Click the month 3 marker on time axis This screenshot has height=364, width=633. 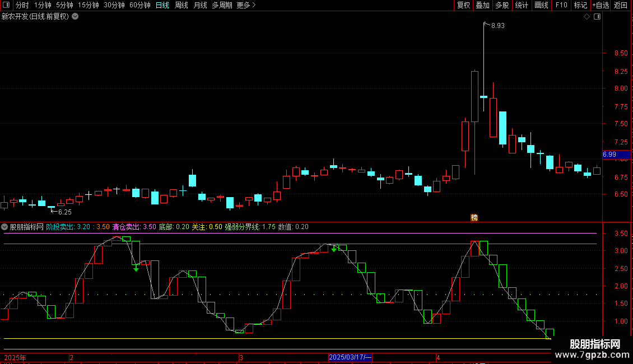[x=241, y=357]
